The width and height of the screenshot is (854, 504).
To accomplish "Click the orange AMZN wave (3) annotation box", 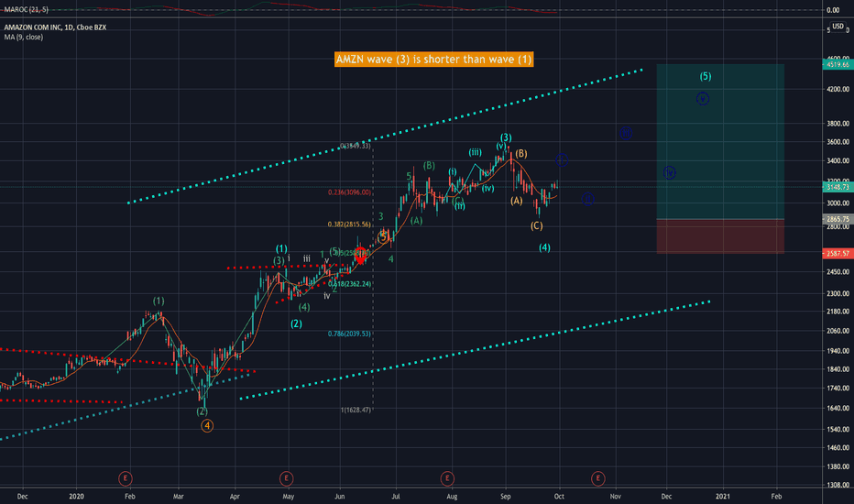I will [x=433, y=60].
